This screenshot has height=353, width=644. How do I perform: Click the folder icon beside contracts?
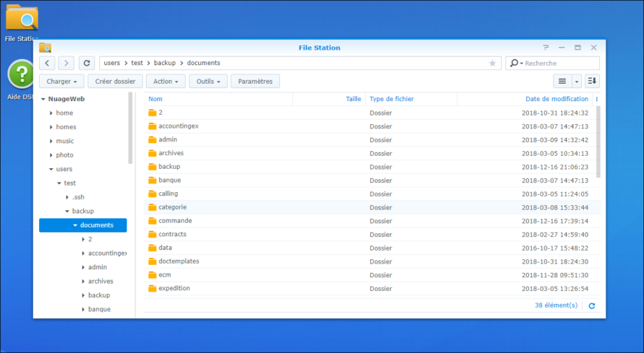click(153, 235)
